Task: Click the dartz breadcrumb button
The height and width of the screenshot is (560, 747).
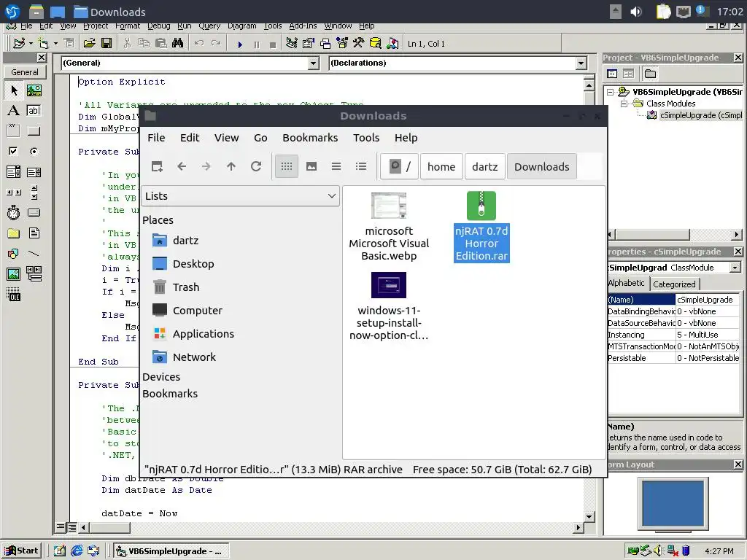Action: 484,167
